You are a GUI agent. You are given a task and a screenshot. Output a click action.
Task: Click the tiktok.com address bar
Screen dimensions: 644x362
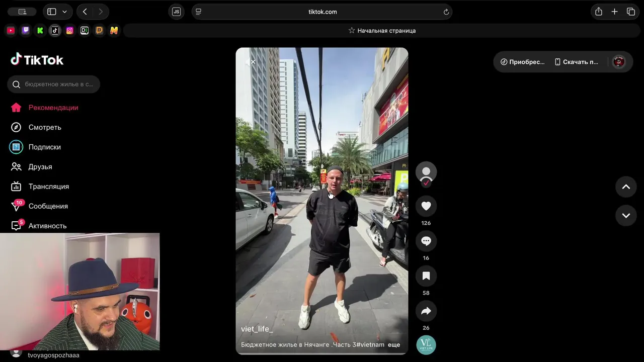tap(322, 12)
